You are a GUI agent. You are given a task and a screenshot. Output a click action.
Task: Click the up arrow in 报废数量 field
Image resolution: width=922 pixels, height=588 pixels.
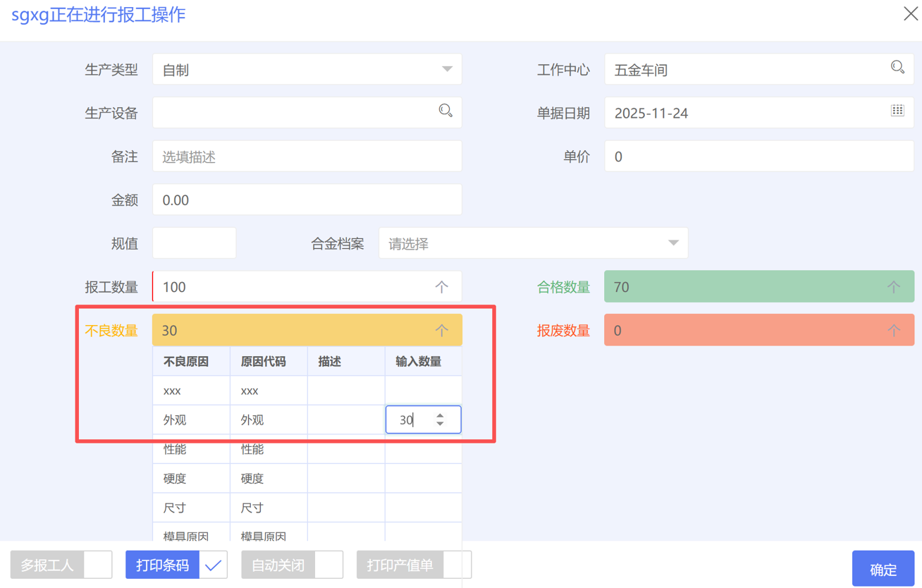tap(893, 331)
